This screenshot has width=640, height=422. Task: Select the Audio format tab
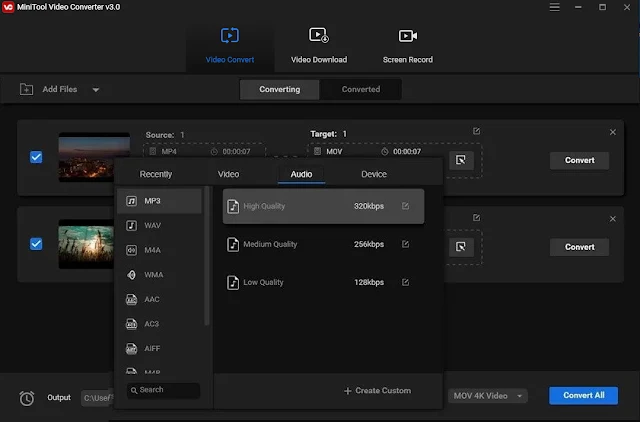pos(301,174)
